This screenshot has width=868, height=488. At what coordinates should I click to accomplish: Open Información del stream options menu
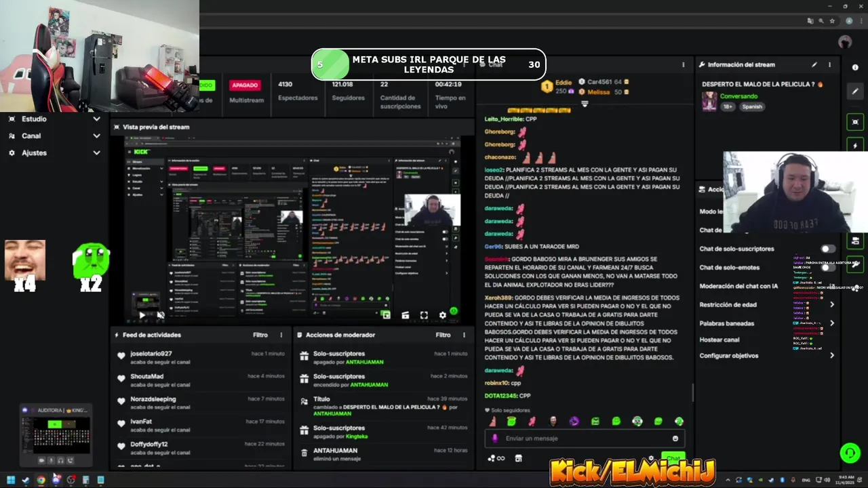tap(829, 64)
